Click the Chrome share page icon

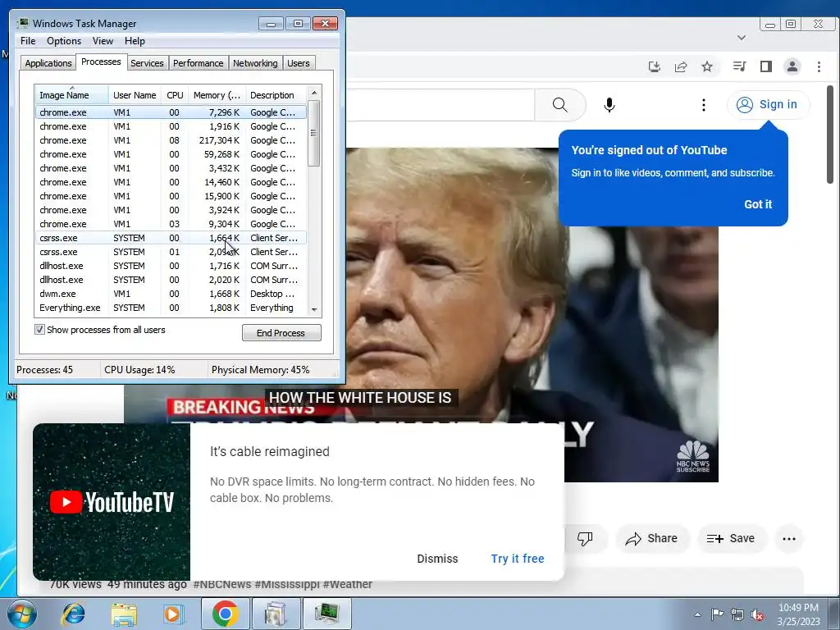pyautogui.click(x=681, y=66)
